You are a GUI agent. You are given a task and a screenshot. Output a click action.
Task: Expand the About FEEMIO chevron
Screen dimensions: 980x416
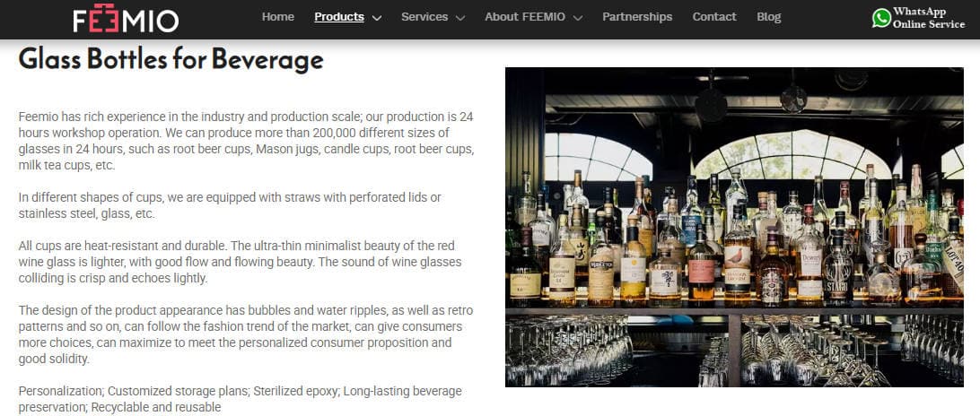578,18
